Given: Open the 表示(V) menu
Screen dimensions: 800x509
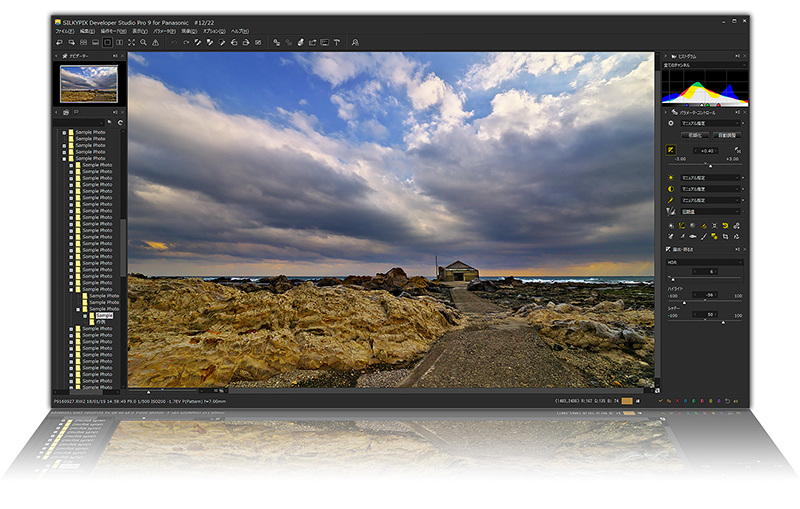Looking at the screenshot, I should tap(140, 31).
